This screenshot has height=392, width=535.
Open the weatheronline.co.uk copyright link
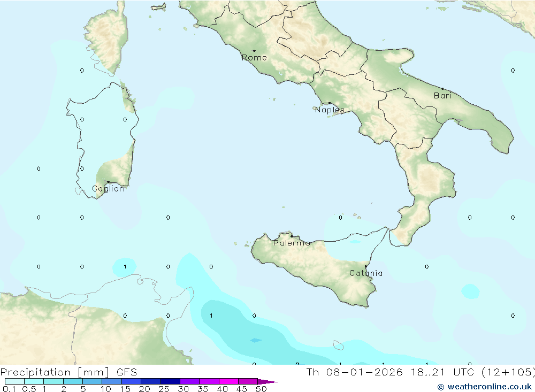point(485,387)
